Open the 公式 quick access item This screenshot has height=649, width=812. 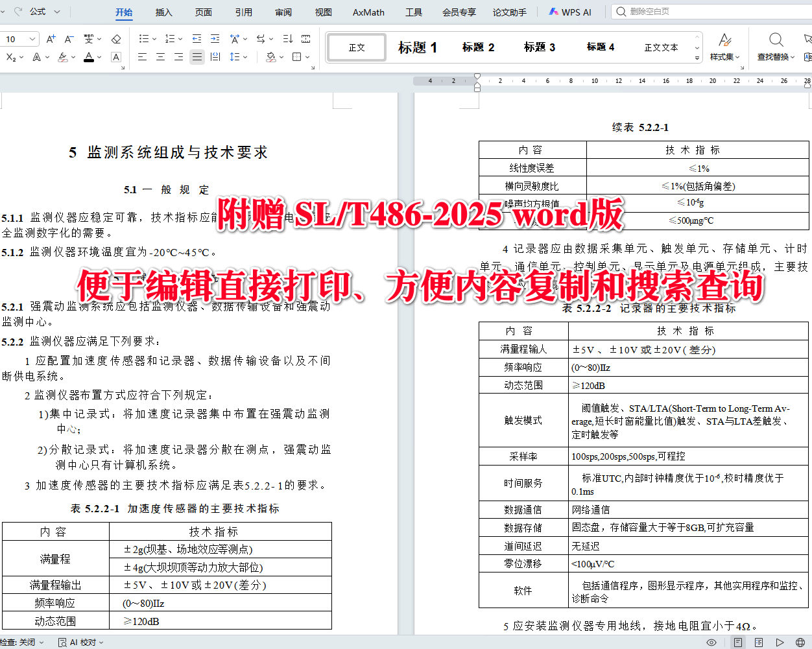38,12
